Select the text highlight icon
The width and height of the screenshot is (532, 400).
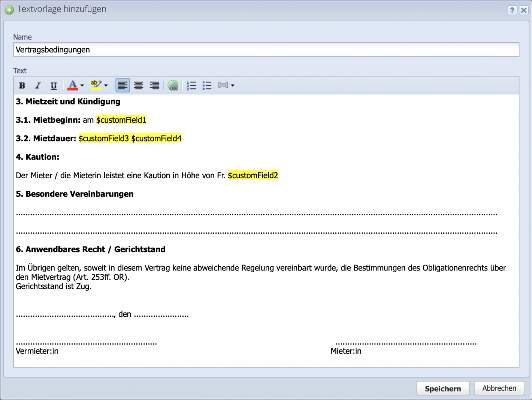tap(96, 84)
